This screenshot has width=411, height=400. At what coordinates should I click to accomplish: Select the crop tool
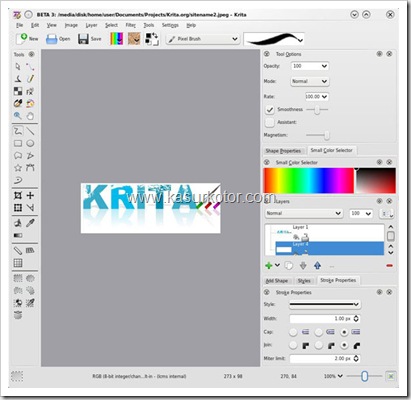point(18,195)
